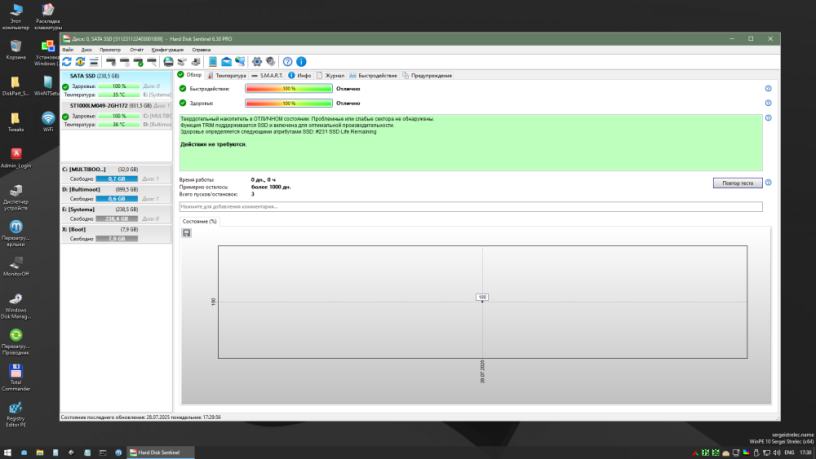Switch to the Предупреждения tab
The image size is (816, 459).
click(427, 75)
